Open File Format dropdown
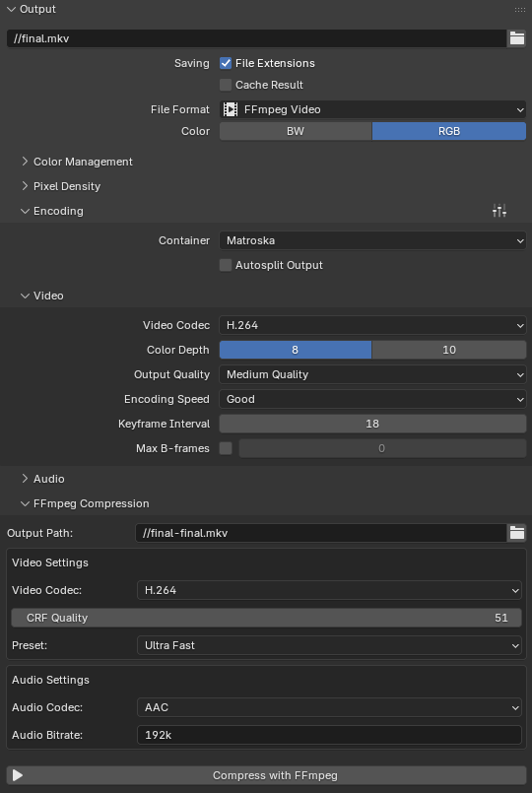Screen dimensions: 532x793 [372, 109]
